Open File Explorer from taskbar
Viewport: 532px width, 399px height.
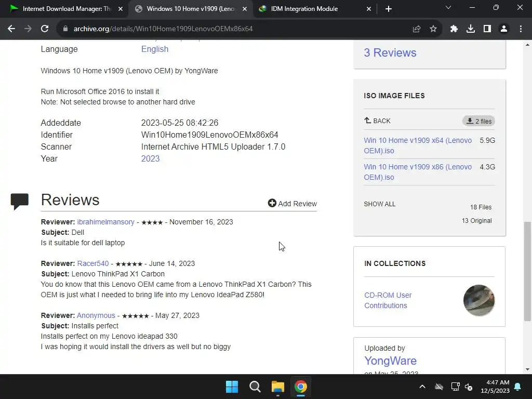coord(278,387)
